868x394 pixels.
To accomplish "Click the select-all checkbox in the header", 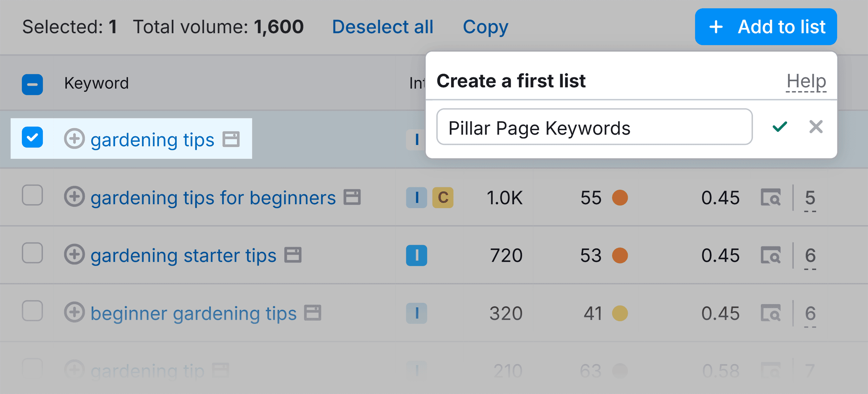I will [32, 84].
